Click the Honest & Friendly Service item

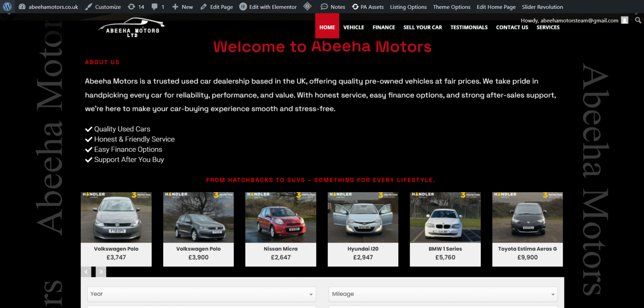(130, 139)
